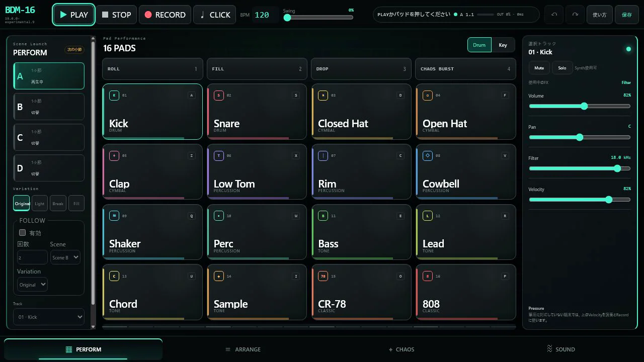Image resolution: width=644 pixels, height=362 pixels.
Task: Click the Cowbell diamond icon
Action: (x=428, y=156)
